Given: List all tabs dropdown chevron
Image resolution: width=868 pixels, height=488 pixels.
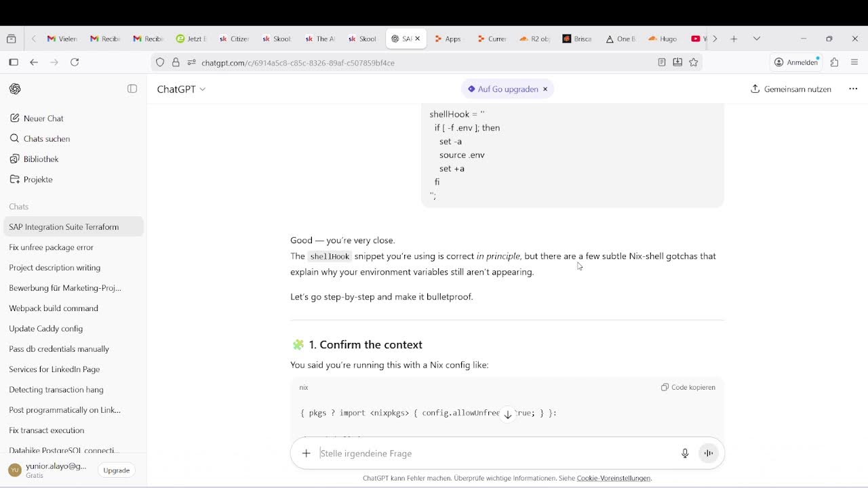Looking at the screenshot, I should pyautogui.click(x=757, y=39).
